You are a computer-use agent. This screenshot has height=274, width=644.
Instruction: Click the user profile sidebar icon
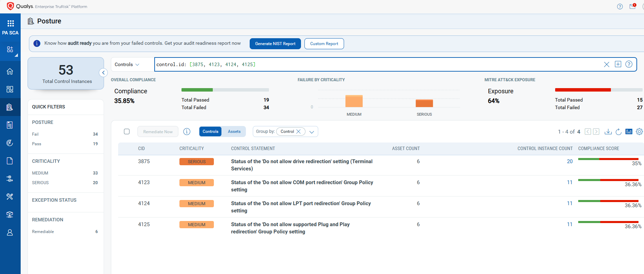coord(10,233)
